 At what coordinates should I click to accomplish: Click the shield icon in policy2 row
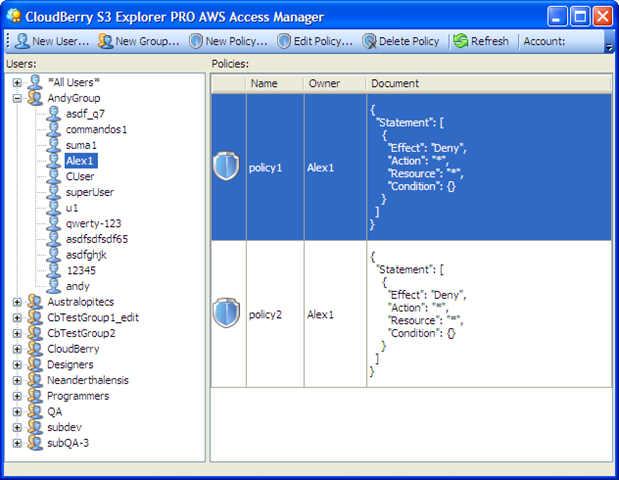226,313
